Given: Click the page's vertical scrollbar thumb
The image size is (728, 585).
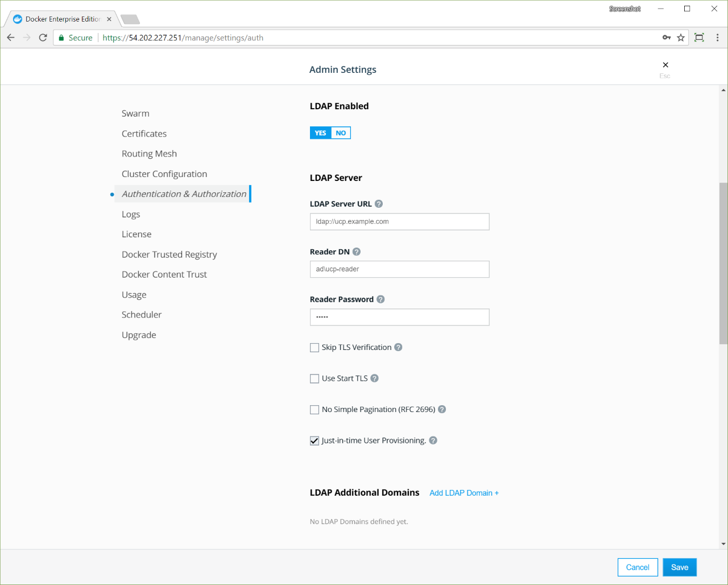Looking at the screenshot, I should tap(723, 263).
